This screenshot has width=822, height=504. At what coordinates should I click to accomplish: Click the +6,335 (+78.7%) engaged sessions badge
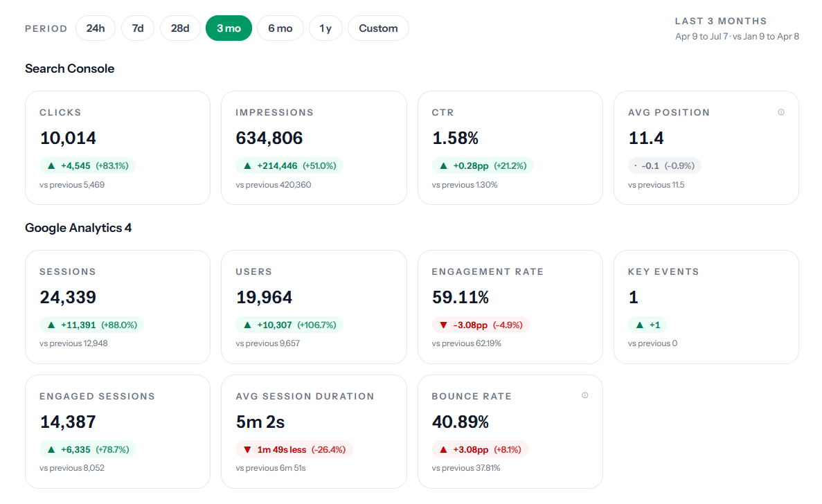point(87,449)
